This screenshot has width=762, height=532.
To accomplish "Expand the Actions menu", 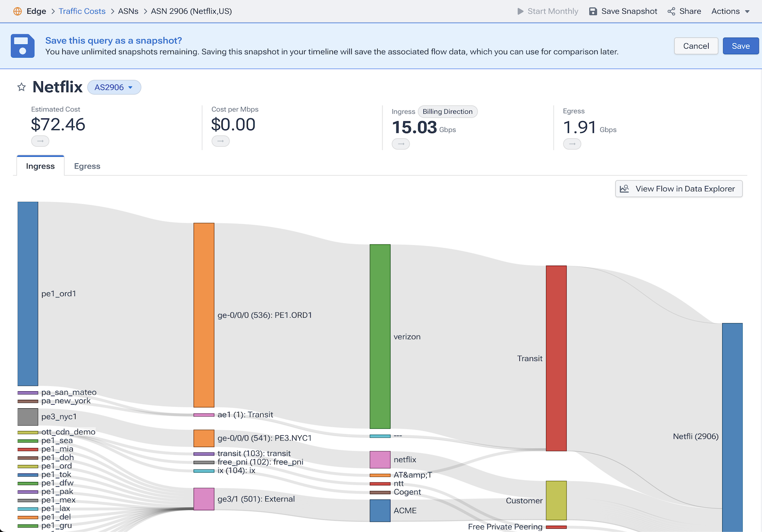I will (730, 11).
